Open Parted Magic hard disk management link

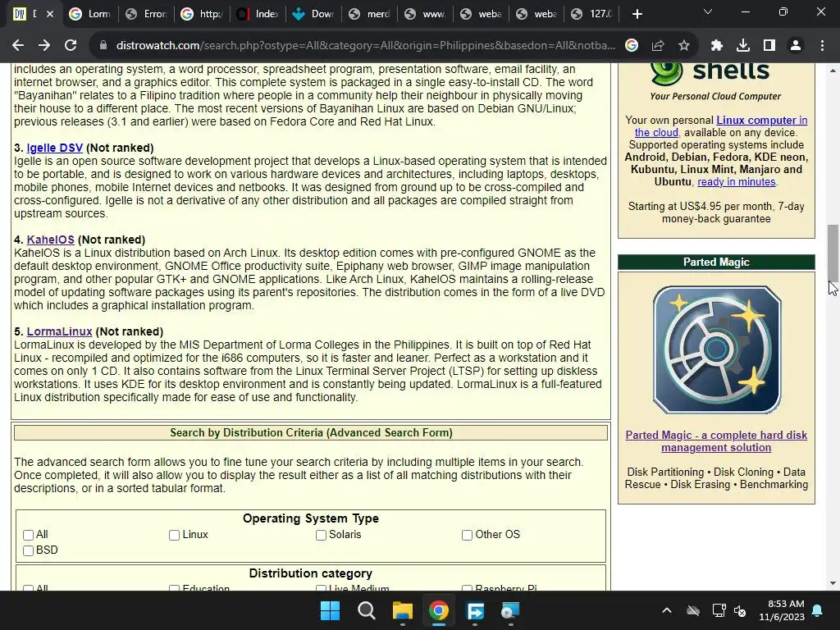[x=716, y=441]
